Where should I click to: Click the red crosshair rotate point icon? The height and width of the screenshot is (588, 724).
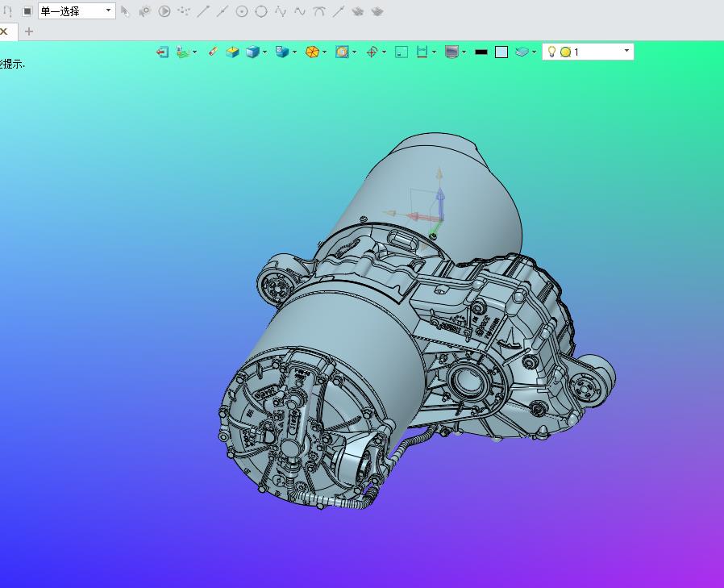(372, 52)
